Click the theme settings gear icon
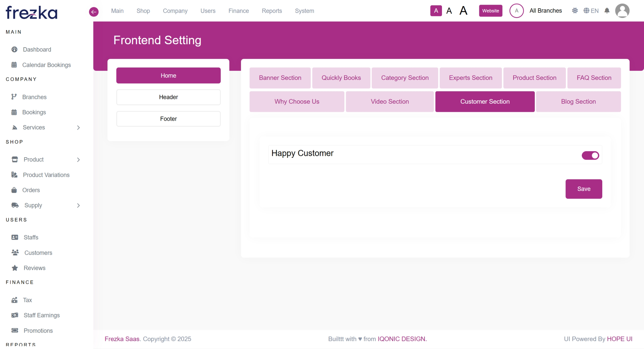The width and height of the screenshot is (644, 349). tap(575, 11)
